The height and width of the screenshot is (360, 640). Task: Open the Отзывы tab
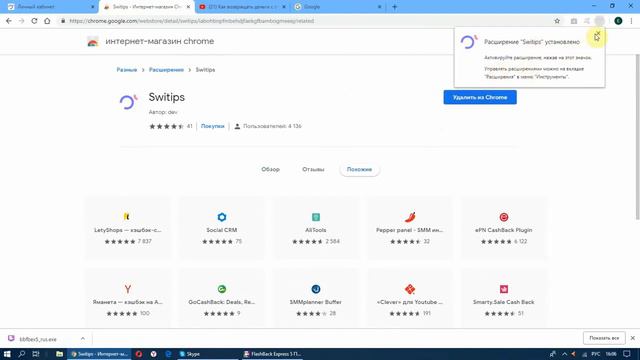[x=313, y=169]
